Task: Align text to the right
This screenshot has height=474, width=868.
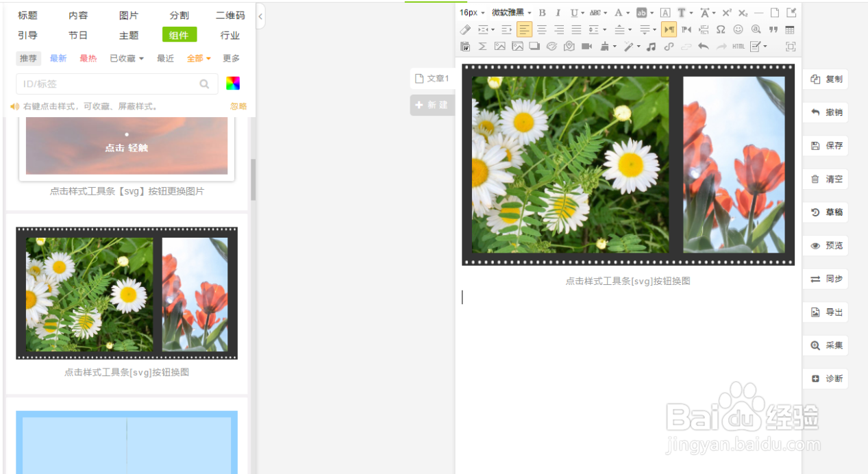Action: pyautogui.click(x=559, y=29)
